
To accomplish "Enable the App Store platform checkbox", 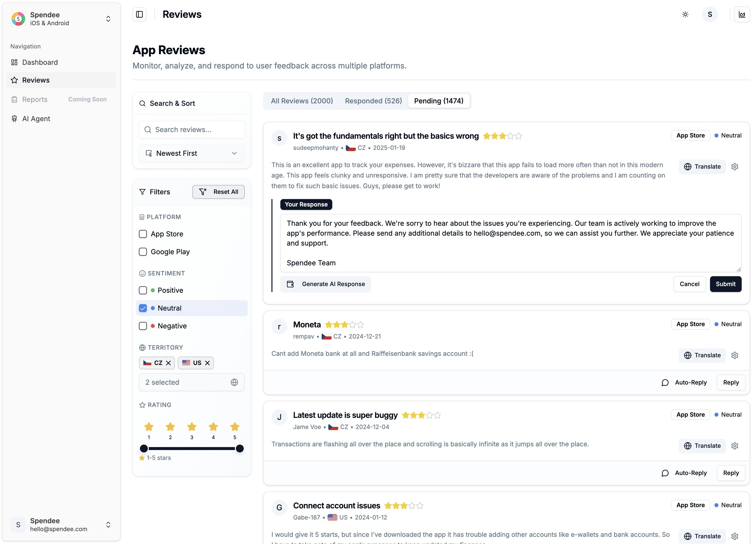I will 143,234.
